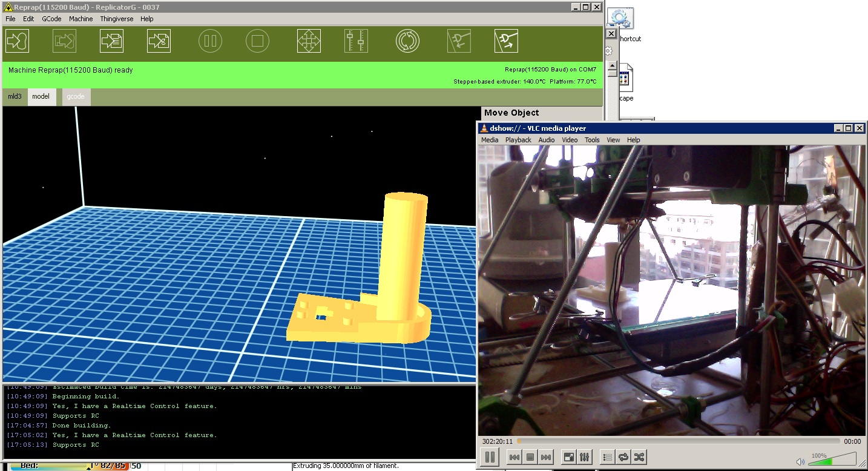Open the Control Panel four-arrows icon

click(309, 41)
